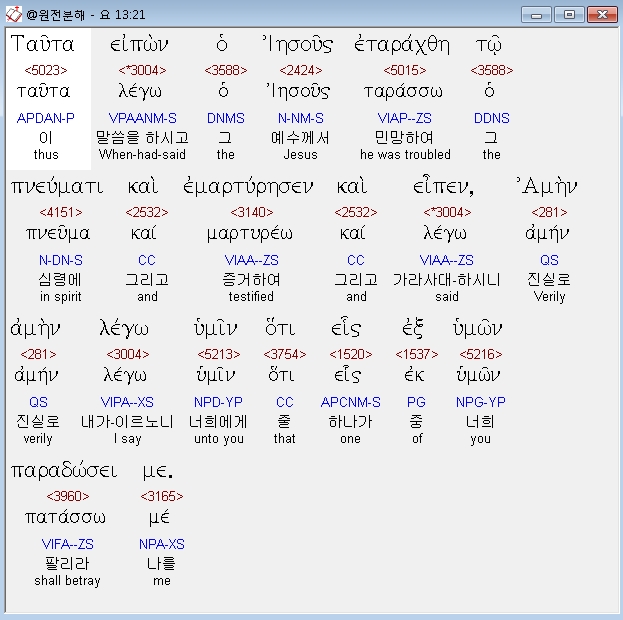Click English gloss 'testified'
Image resolution: width=623 pixels, height=620 pixels.
[x=251, y=296]
